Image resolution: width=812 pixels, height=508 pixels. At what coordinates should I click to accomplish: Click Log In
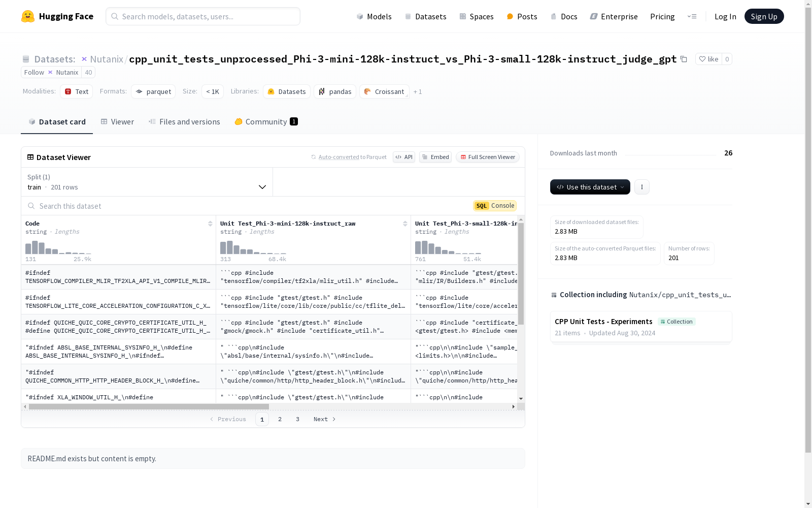[x=725, y=16]
